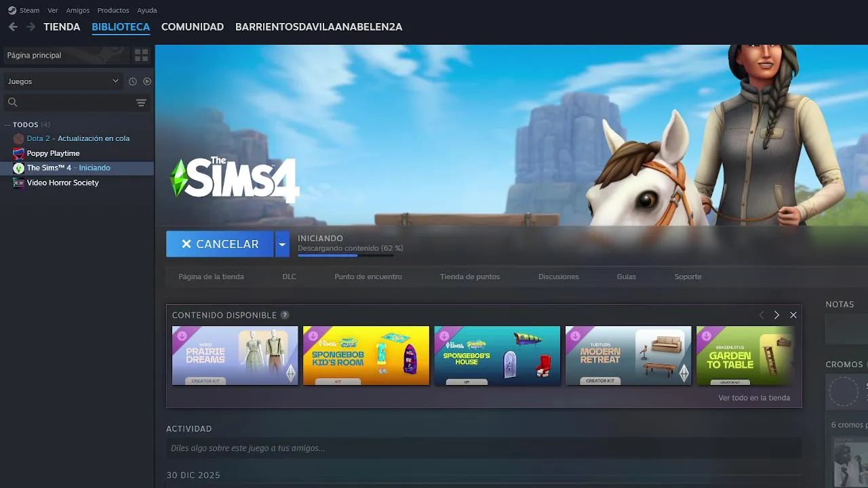The width and height of the screenshot is (868, 488).
Task: Select The Sims 4 in list
Action: coord(77,168)
